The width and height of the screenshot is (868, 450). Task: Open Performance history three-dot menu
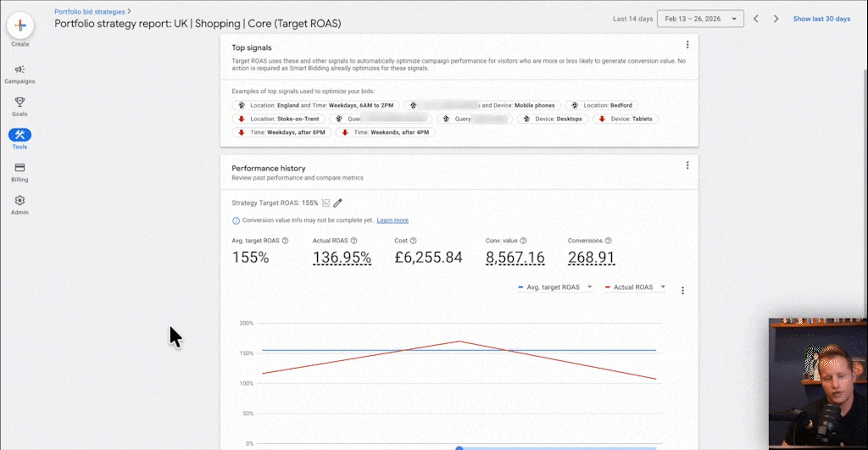687,165
